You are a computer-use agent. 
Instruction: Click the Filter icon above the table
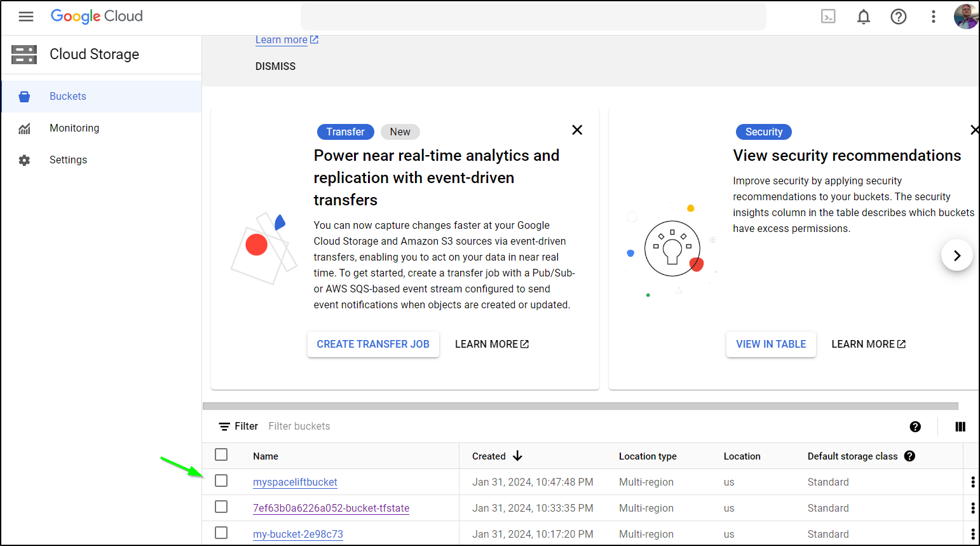click(x=224, y=427)
